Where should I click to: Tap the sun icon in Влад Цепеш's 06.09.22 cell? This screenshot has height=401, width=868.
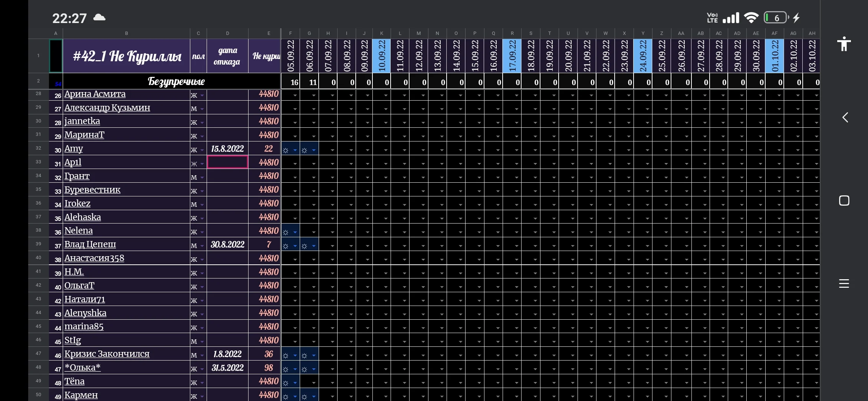coord(304,245)
